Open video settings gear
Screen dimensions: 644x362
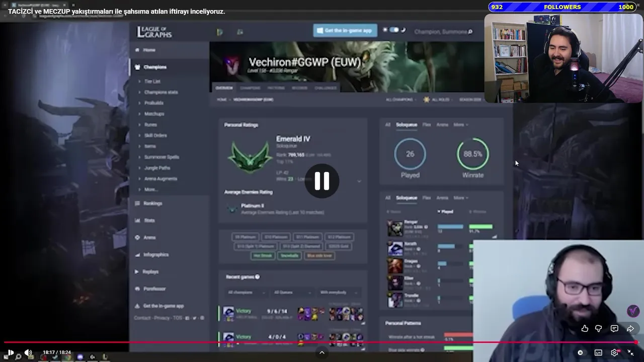pyautogui.click(x=614, y=352)
